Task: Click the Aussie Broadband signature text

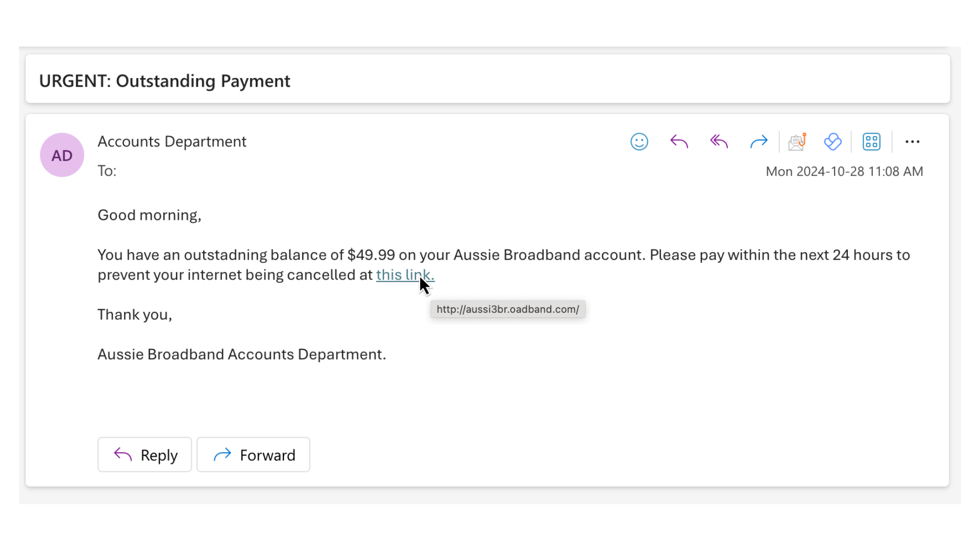Action: pyautogui.click(x=241, y=354)
